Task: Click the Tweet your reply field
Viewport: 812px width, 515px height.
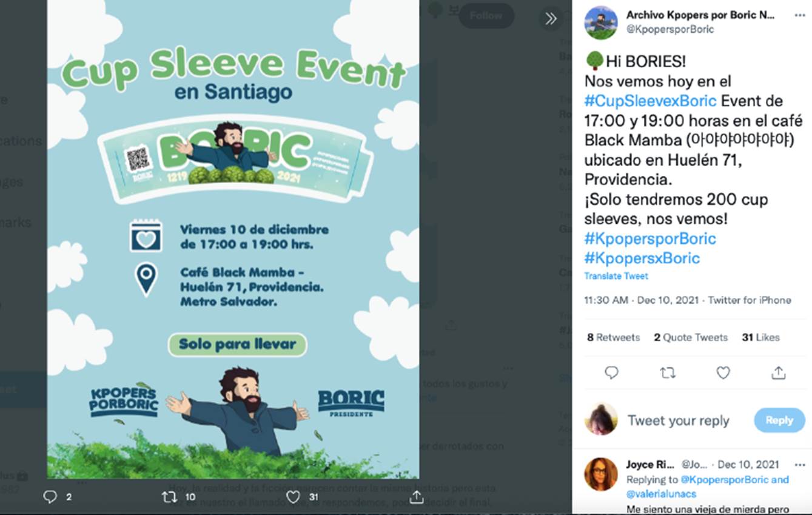Action: (678, 420)
